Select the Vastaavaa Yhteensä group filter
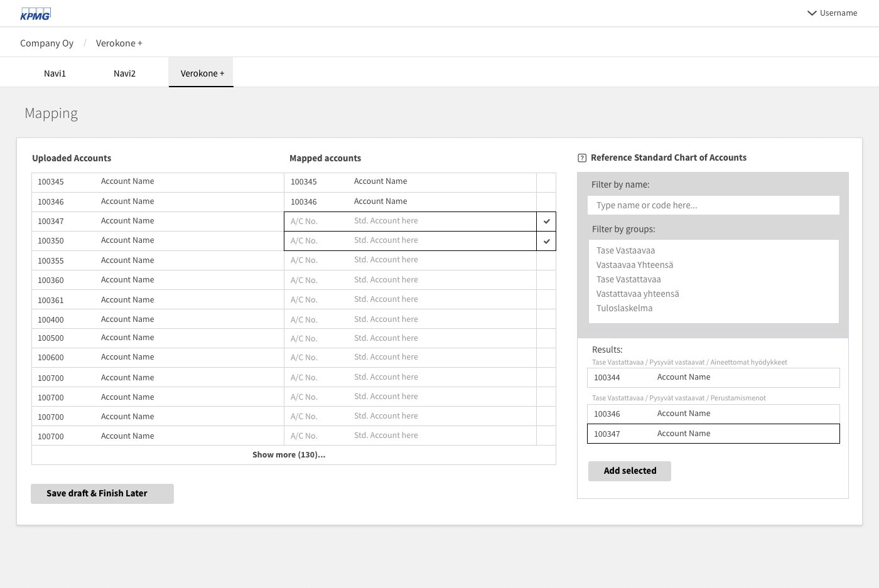The image size is (879, 588). coord(635,265)
